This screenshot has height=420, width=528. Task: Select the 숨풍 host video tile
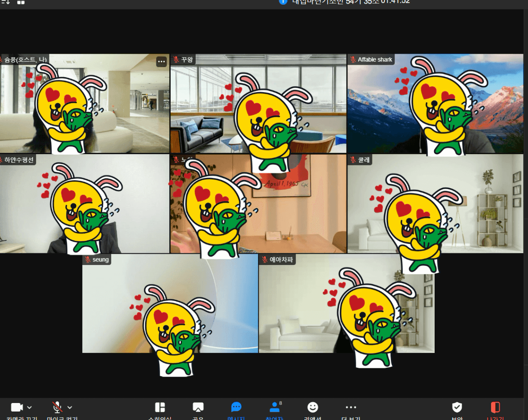click(x=84, y=103)
